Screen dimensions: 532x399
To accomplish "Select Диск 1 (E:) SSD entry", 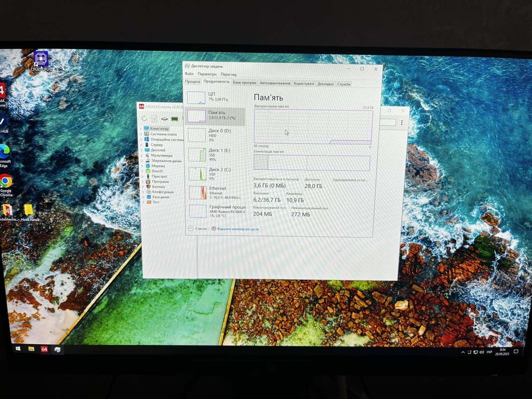I will pyautogui.click(x=215, y=154).
